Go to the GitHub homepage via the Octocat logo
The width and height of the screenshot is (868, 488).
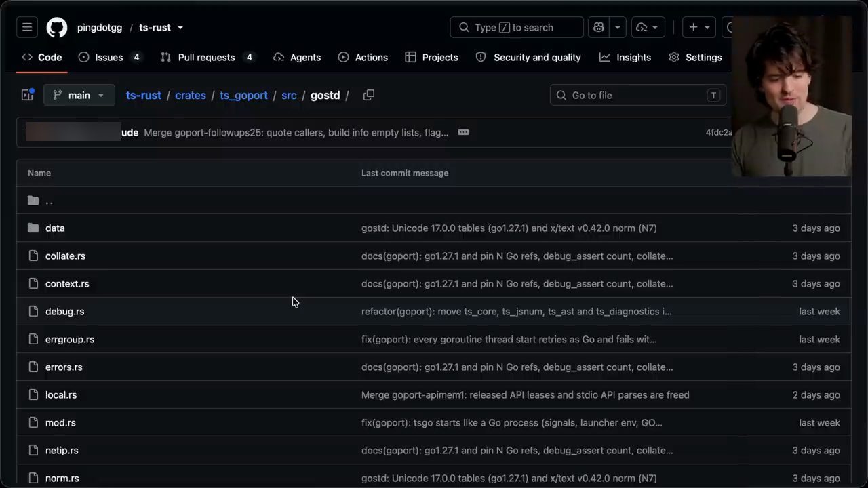57,28
